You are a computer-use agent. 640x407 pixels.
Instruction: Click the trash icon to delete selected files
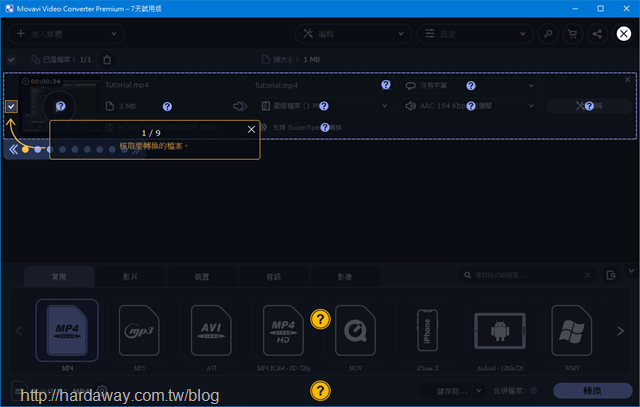click(x=107, y=60)
